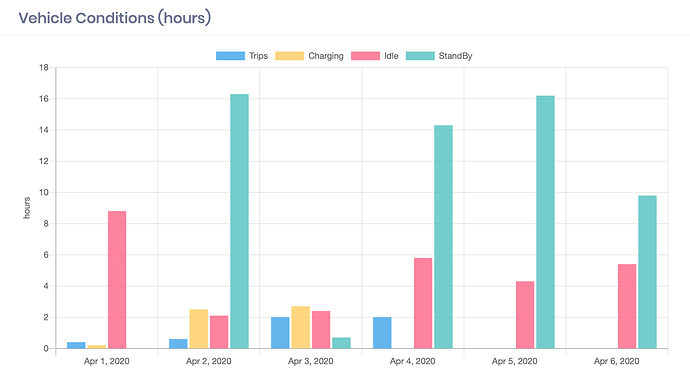The width and height of the screenshot is (690, 386).
Task: Click the vertical hours axis title
Action: 27,208
